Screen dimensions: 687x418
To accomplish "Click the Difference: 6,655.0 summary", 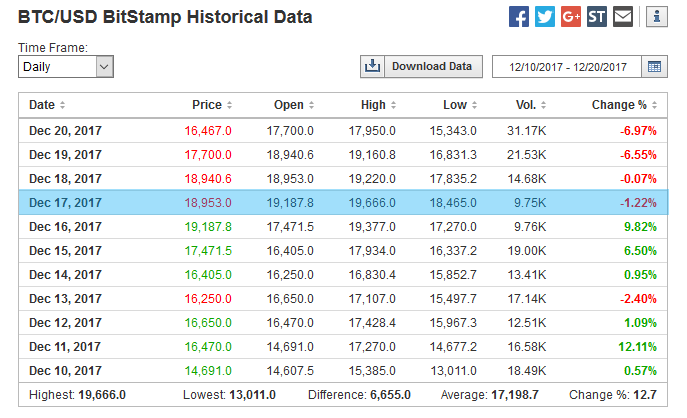I will pyautogui.click(x=359, y=395).
